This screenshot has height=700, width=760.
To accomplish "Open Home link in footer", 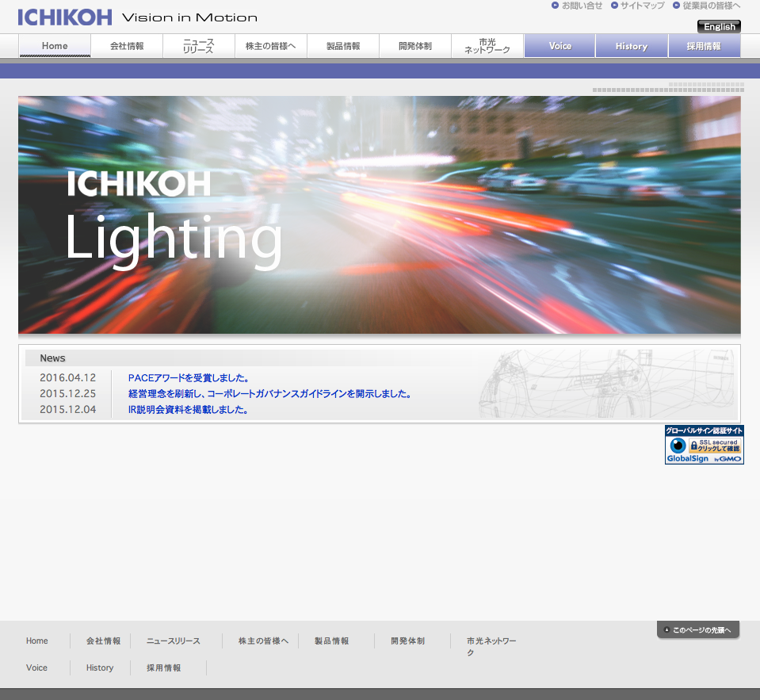I will (x=36, y=641).
